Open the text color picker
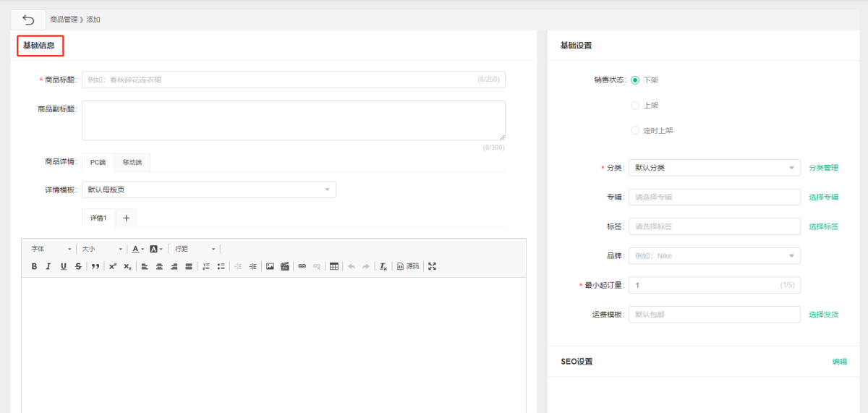The image size is (868, 413). pos(137,249)
